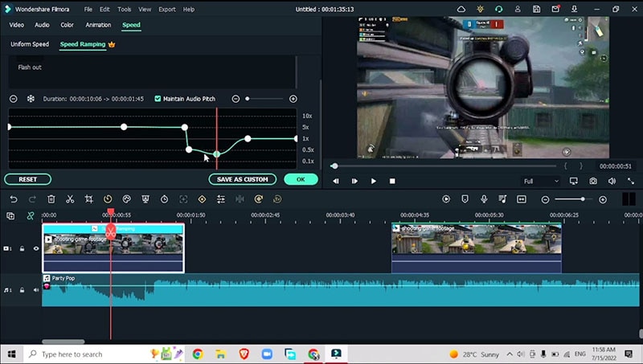
Task: Switch to the Animation tab
Action: [98, 25]
